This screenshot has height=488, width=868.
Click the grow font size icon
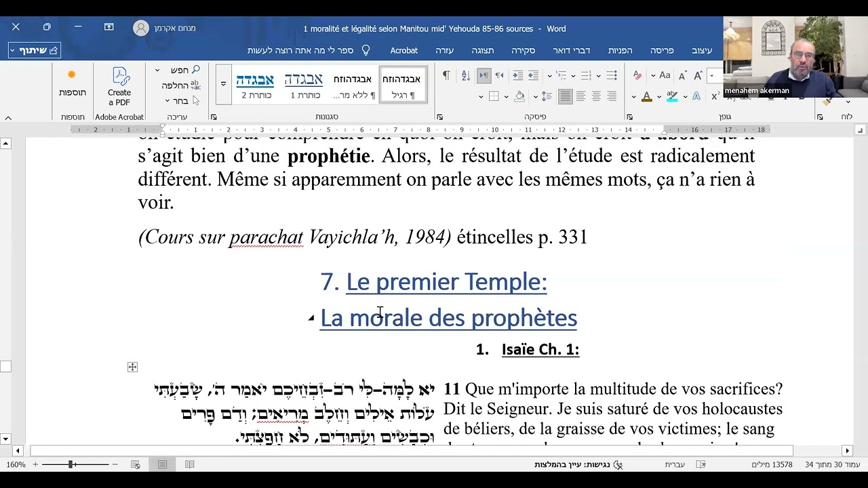[x=697, y=76]
